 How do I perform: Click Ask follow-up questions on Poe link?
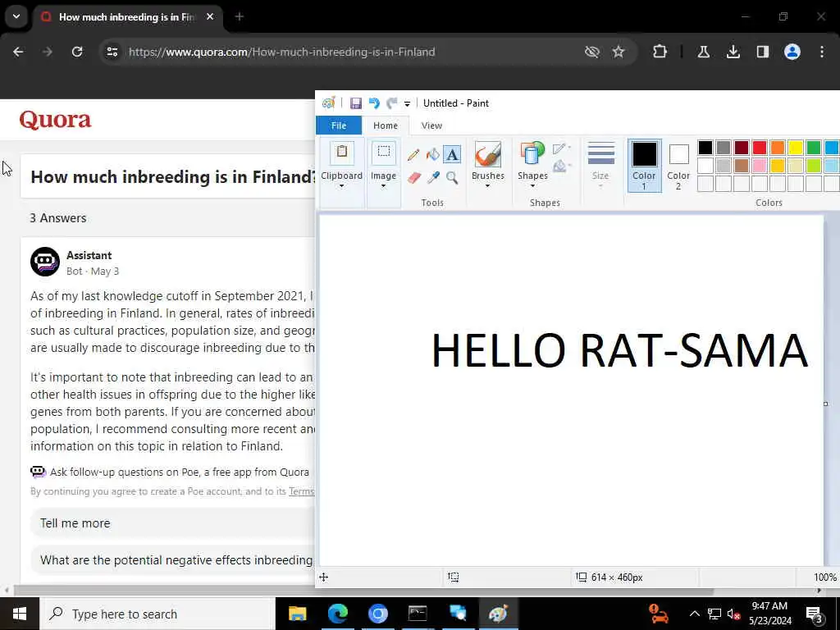180,472
